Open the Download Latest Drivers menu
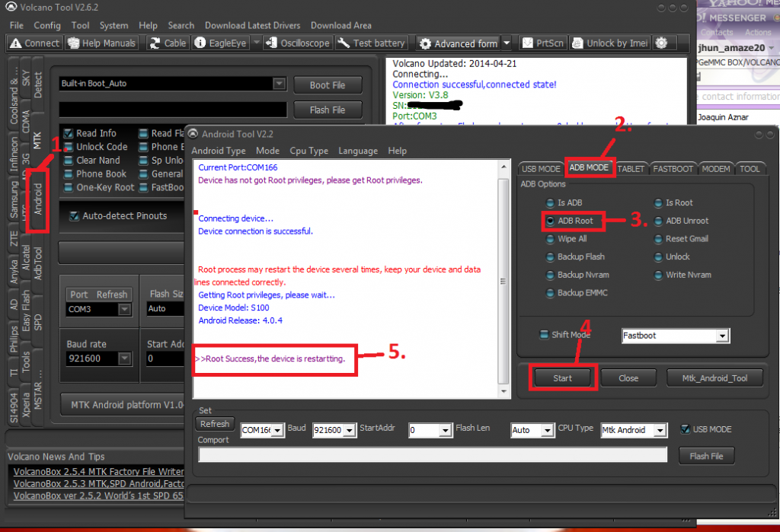Image resolution: width=780 pixels, height=532 pixels. (x=252, y=25)
